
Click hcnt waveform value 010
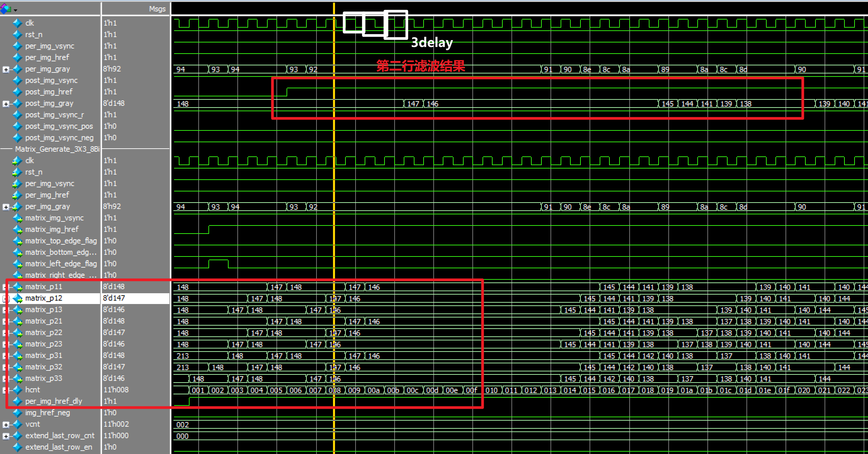[x=492, y=391]
